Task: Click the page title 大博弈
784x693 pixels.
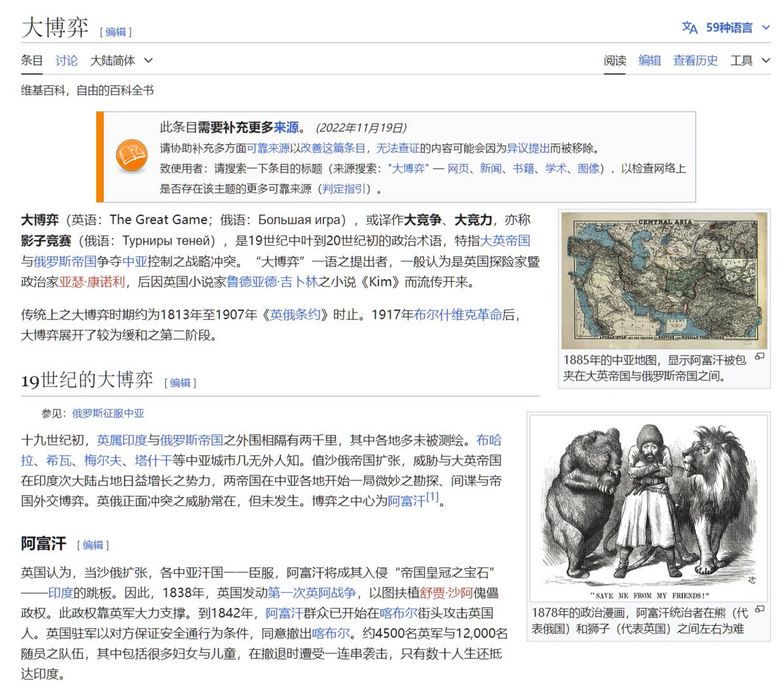Action: [55, 28]
